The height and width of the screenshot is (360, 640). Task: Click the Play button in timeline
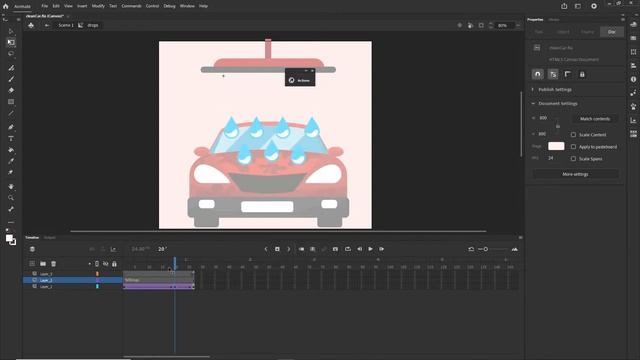pyautogui.click(x=371, y=249)
